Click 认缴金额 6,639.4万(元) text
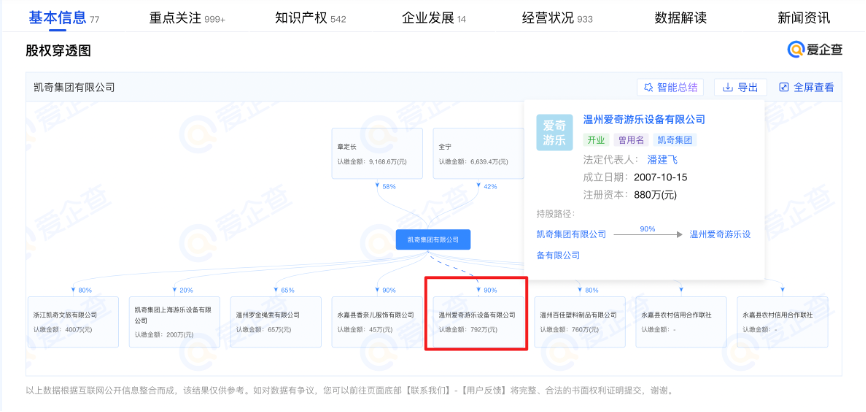This screenshot has height=412, width=866. pyautogui.click(x=472, y=162)
